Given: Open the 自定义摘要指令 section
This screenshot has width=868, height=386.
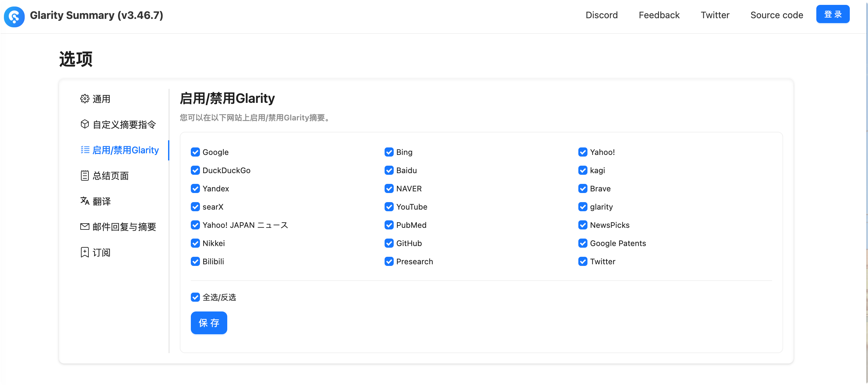Looking at the screenshot, I should click(124, 125).
